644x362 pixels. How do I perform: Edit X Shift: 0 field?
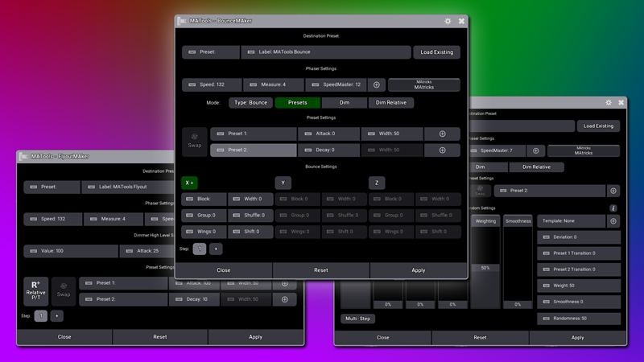point(250,232)
